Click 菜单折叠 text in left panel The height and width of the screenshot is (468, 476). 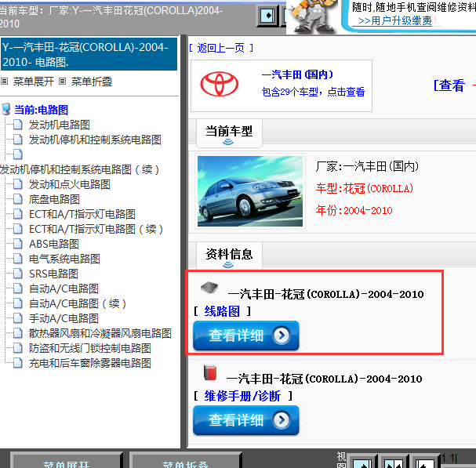[x=92, y=82]
